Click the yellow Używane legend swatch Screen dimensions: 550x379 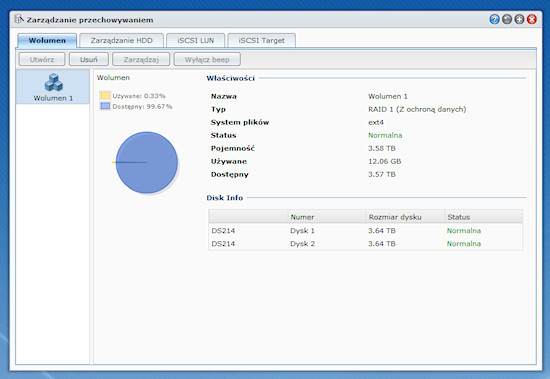click(105, 95)
